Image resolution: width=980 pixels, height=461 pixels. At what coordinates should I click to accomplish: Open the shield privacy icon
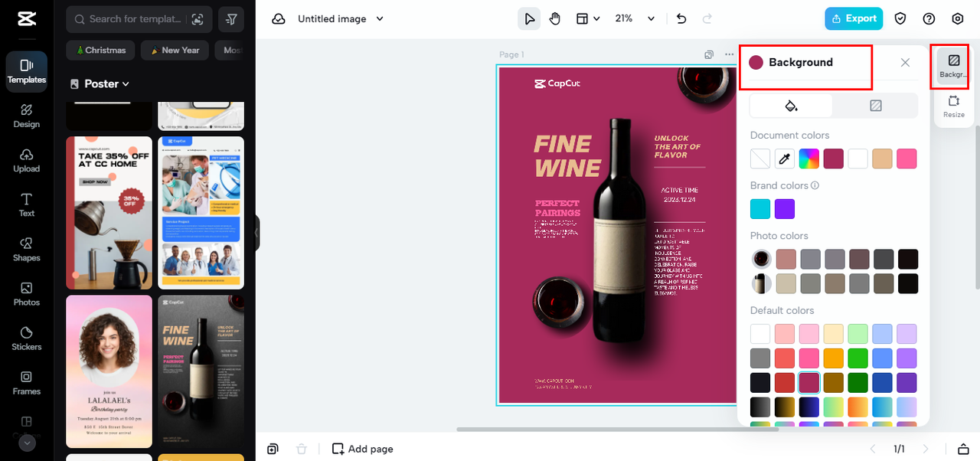coord(901,19)
